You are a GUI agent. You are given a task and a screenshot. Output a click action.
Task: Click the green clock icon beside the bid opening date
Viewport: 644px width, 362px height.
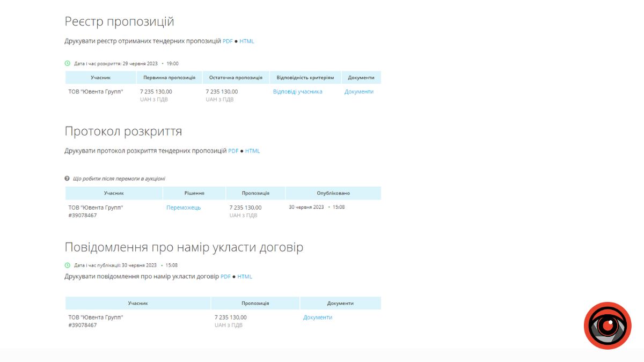coord(68,63)
